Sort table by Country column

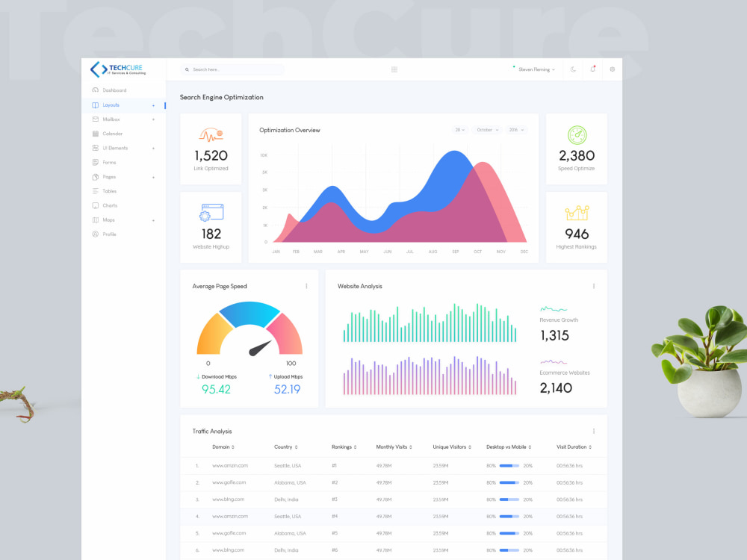coord(285,447)
